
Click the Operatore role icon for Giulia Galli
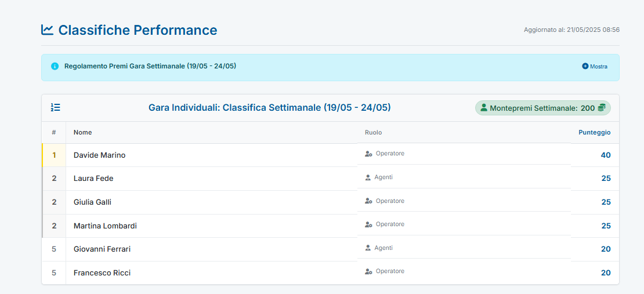coord(368,201)
